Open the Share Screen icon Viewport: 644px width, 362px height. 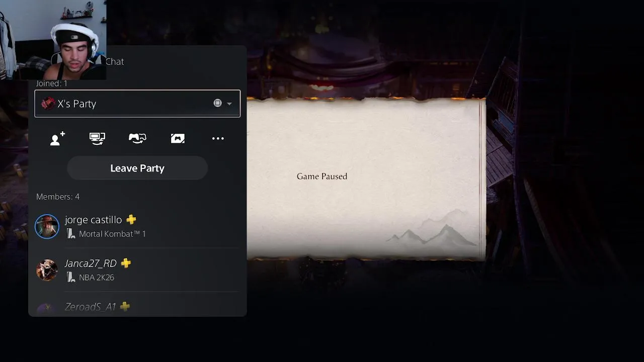click(97, 138)
